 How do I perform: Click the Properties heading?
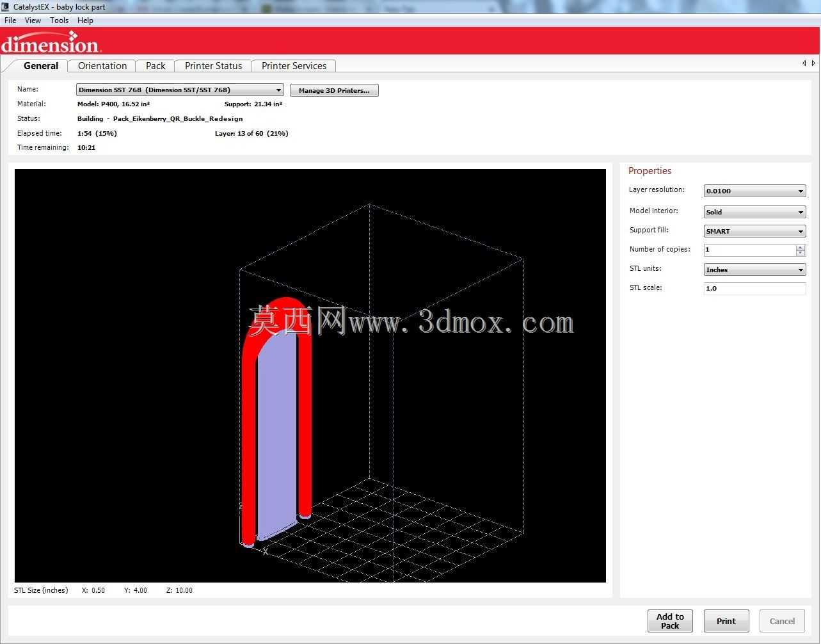pos(650,171)
